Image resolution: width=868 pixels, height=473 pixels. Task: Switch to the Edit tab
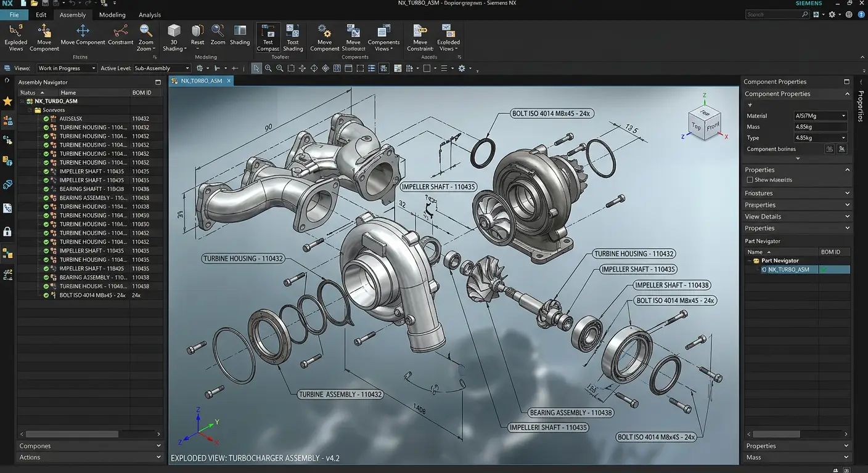[41, 15]
